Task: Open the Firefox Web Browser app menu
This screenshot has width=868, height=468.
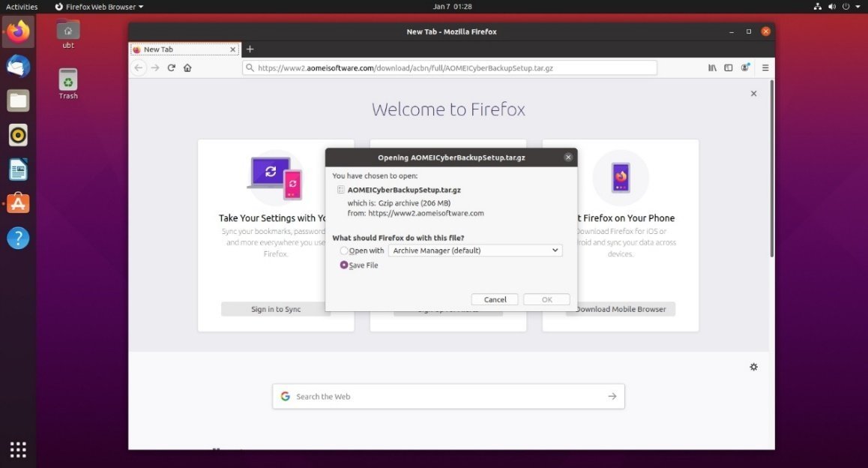Action: (99, 7)
